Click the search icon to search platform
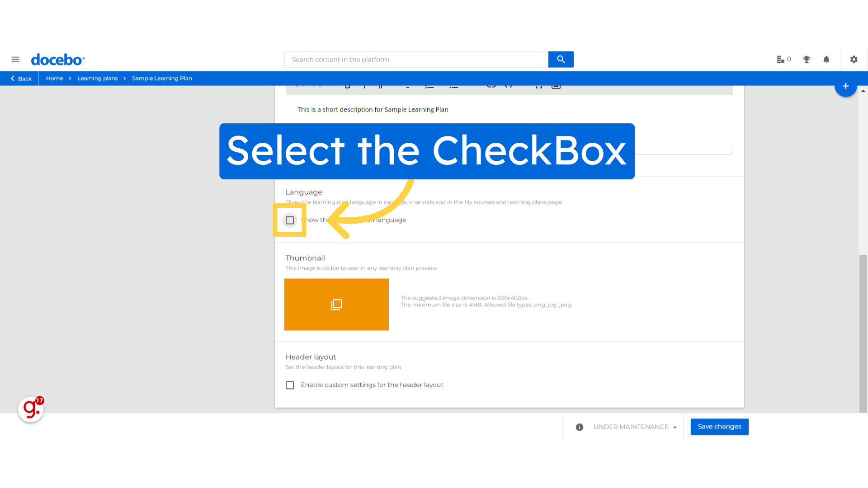 click(x=561, y=59)
